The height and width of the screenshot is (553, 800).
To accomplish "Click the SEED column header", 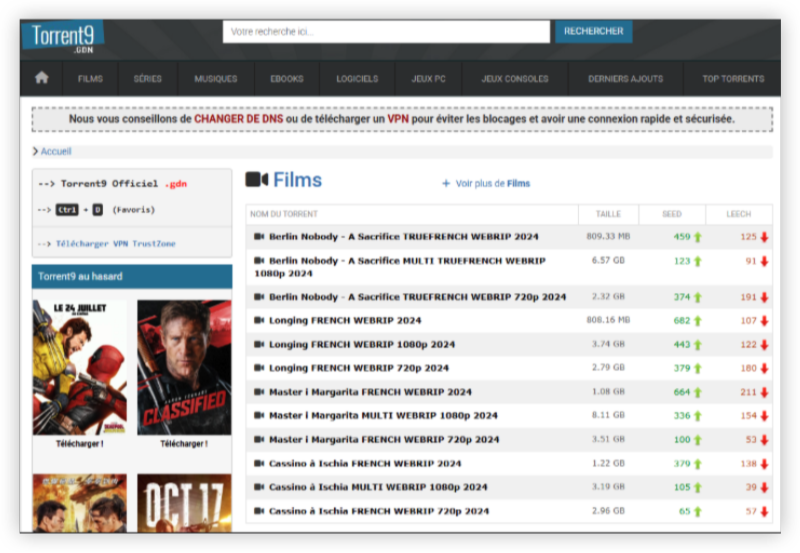I will 671,214.
